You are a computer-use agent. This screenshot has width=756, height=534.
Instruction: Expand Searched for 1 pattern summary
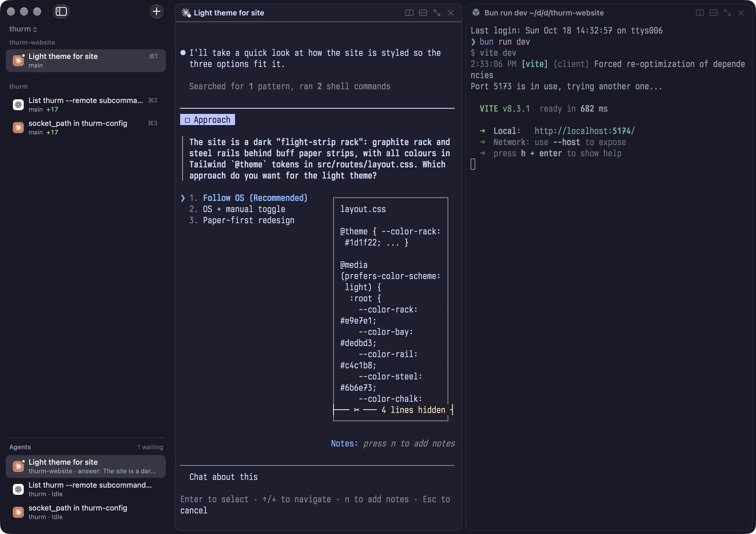290,86
